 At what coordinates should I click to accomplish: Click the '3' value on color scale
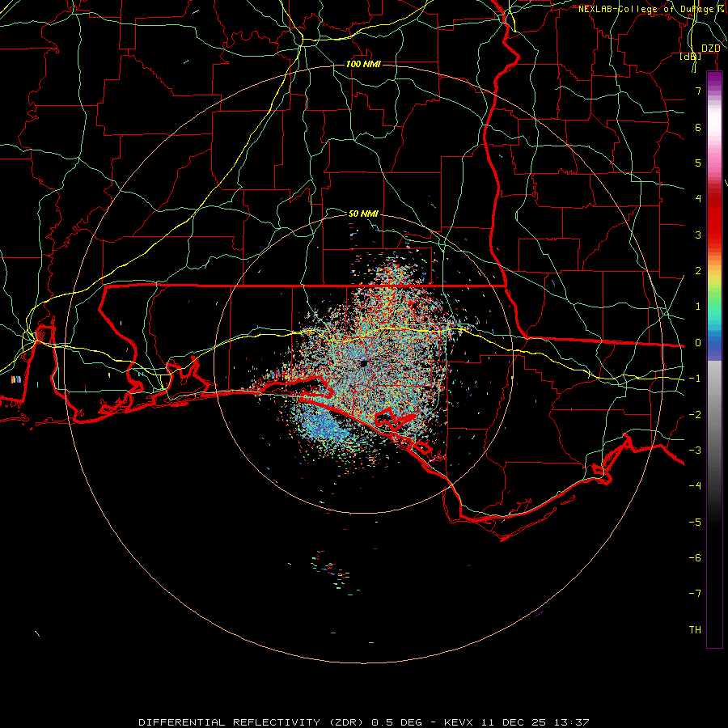click(x=698, y=235)
